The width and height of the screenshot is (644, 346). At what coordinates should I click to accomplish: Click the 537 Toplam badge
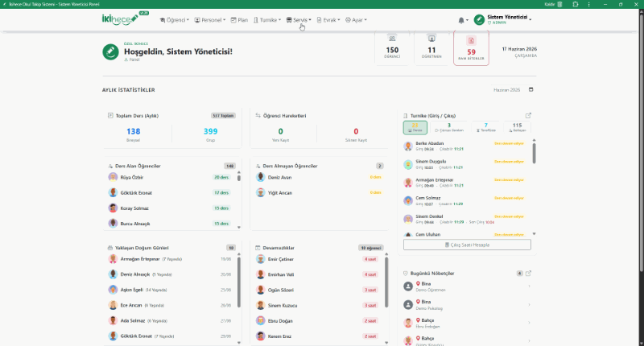coord(223,116)
